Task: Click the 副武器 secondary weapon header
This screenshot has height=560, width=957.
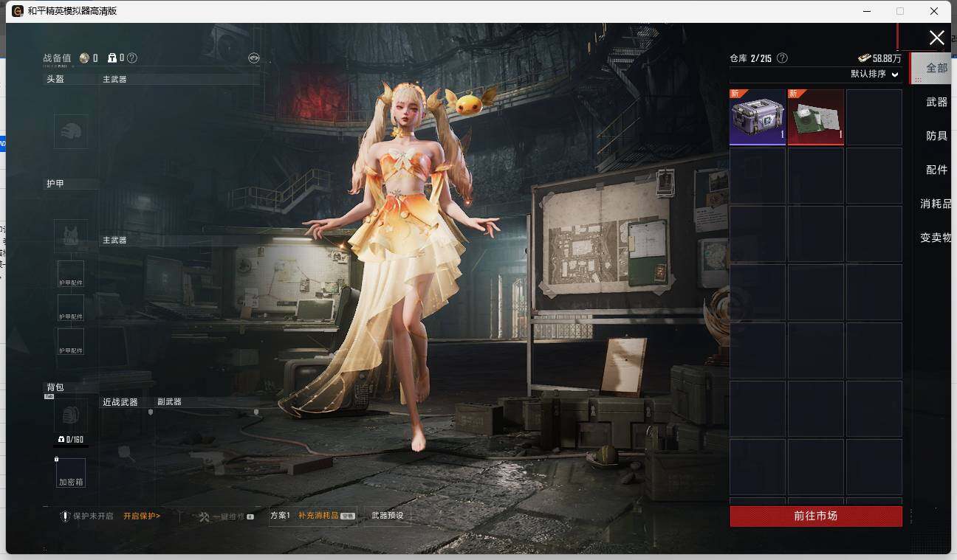Action: 169,402
